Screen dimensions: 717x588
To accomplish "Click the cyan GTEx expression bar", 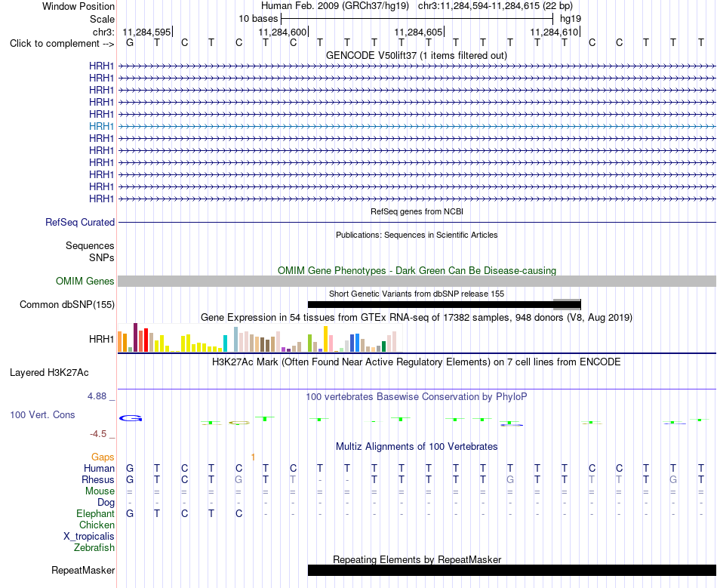I will tap(225, 343).
